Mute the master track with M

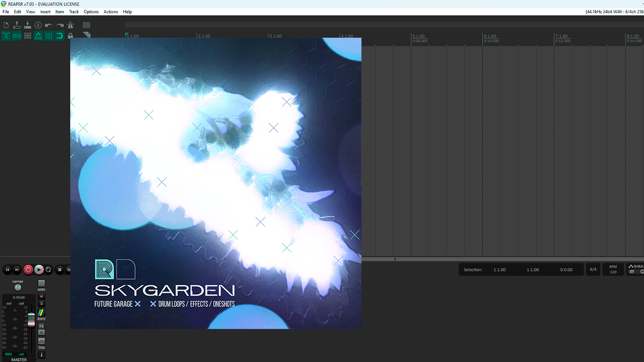[41, 296]
